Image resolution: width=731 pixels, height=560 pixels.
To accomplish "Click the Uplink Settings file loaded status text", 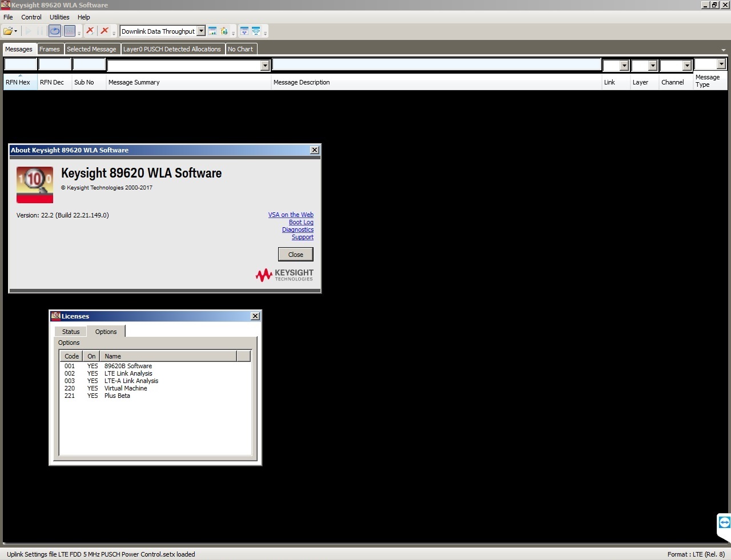I will point(101,554).
